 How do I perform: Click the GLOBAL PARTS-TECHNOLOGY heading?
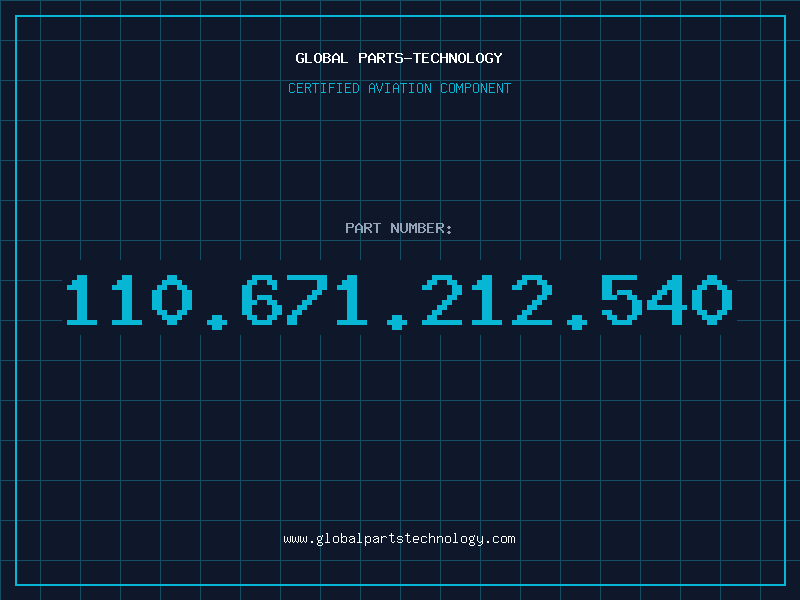click(x=399, y=58)
